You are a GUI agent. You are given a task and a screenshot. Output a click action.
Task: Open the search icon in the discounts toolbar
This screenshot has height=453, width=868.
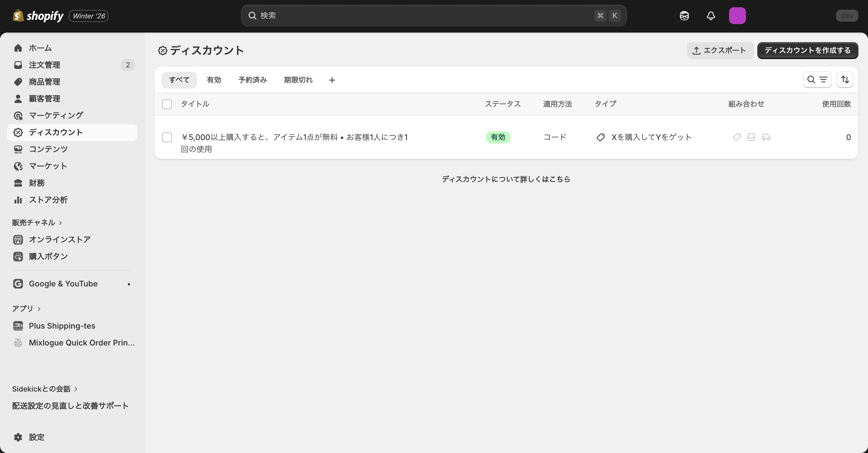[x=811, y=80]
